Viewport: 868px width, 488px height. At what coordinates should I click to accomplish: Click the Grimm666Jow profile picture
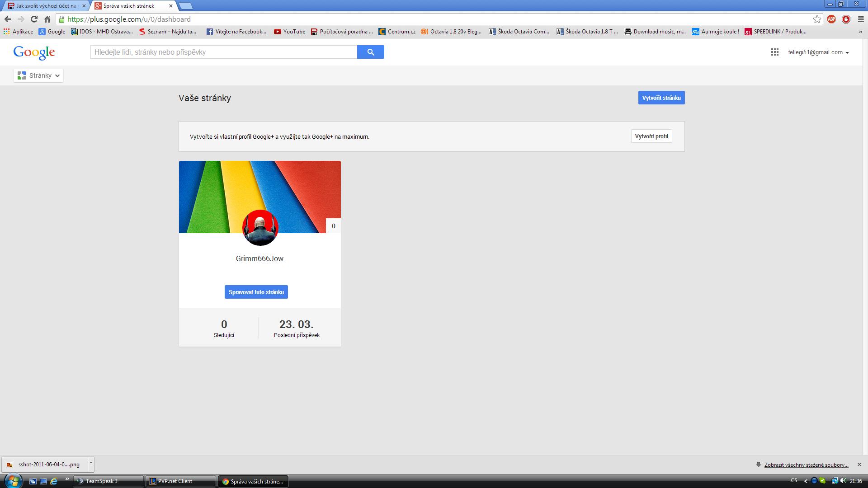pyautogui.click(x=260, y=228)
